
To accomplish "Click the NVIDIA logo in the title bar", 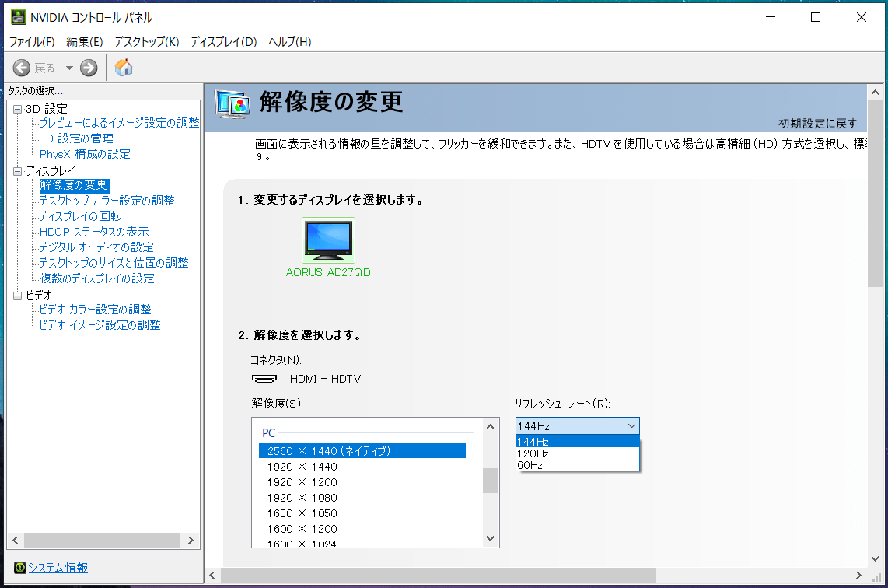I will pyautogui.click(x=18, y=17).
